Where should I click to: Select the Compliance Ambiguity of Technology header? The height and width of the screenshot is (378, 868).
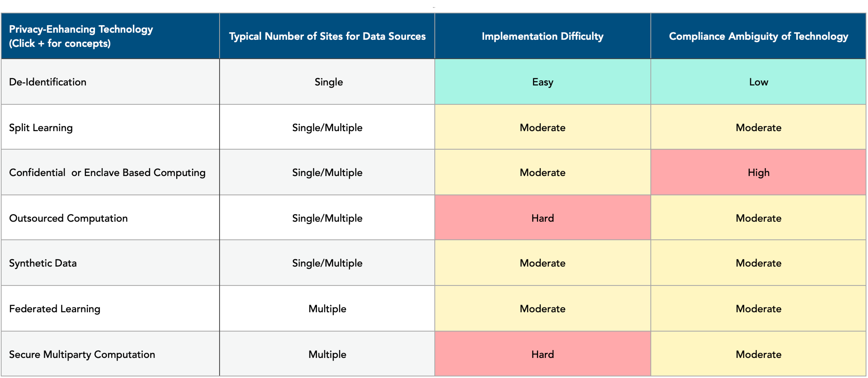tap(758, 36)
